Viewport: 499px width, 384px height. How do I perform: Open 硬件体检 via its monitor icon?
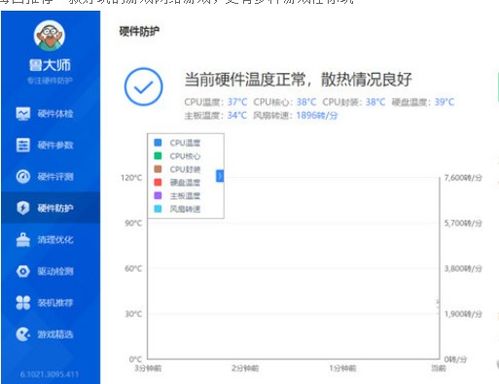(23, 114)
